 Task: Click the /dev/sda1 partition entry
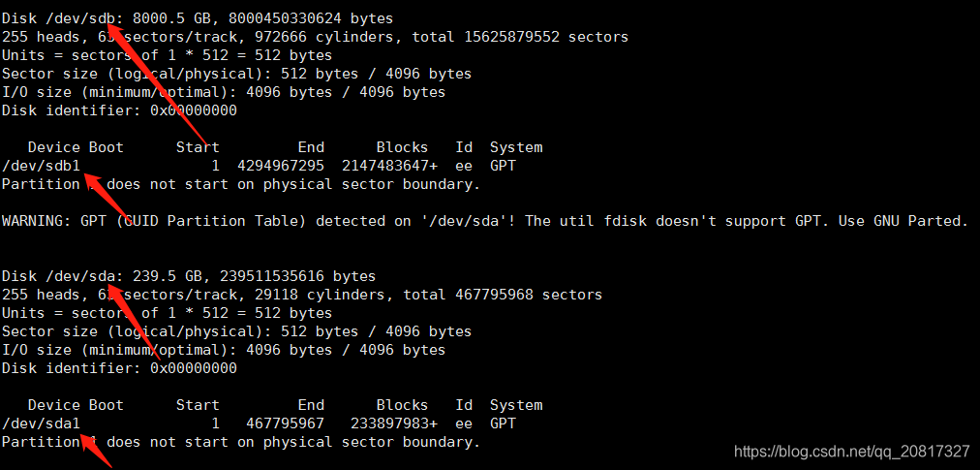42,423
